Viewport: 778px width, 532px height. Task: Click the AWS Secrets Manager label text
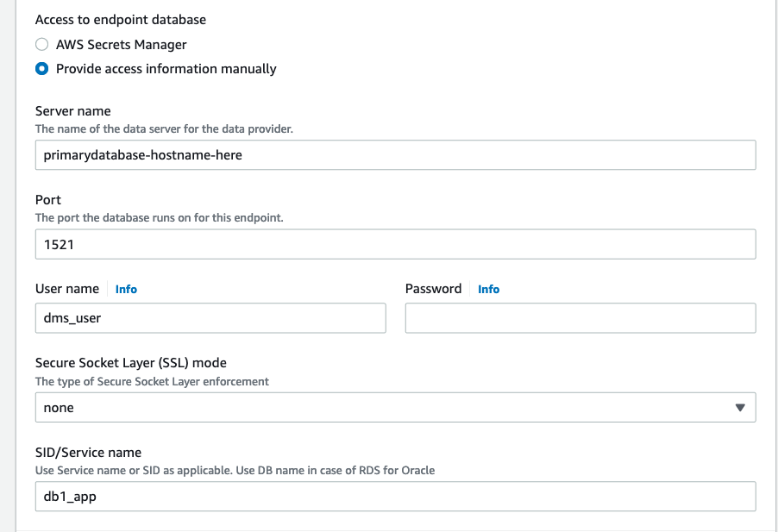(121, 45)
